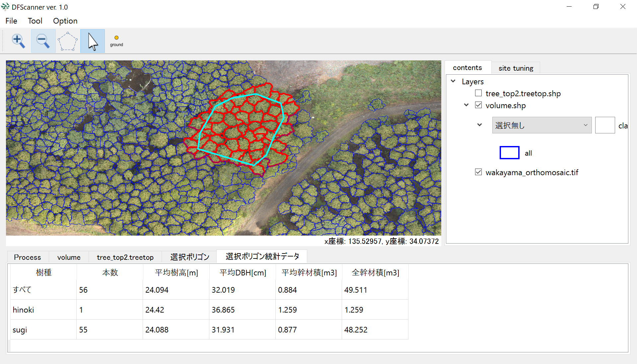Screen dimensions: 637x364
Task: Switch to the site tuning tab
Action: click(516, 68)
